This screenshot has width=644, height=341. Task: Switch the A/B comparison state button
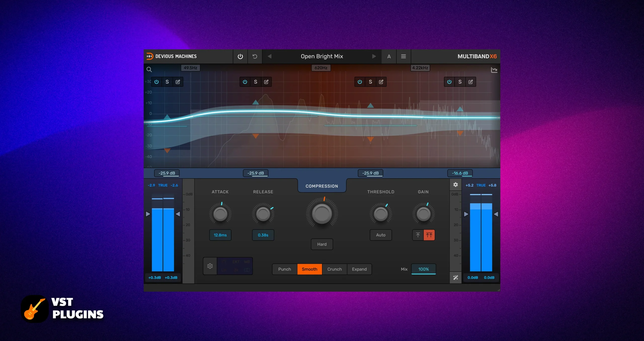click(x=389, y=57)
